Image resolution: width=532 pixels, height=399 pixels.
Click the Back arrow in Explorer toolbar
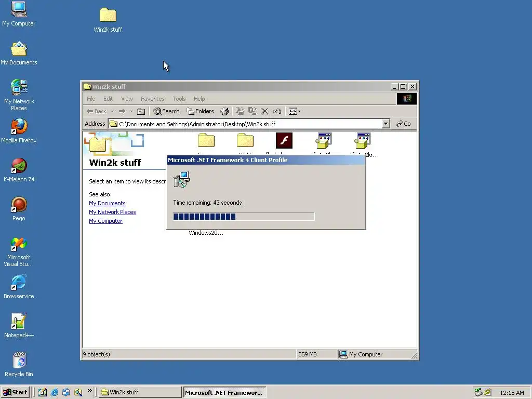(96, 111)
